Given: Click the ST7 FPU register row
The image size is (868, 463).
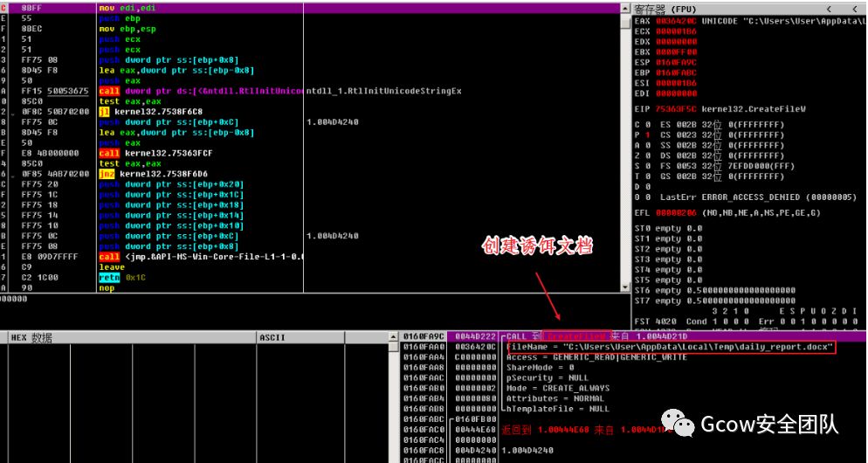Looking at the screenshot, I should click(x=715, y=301).
